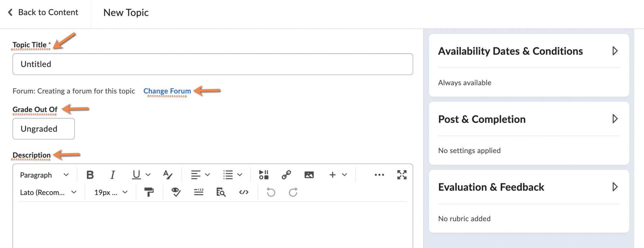Run the accessibility checker
The image size is (644, 248).
(x=176, y=192)
